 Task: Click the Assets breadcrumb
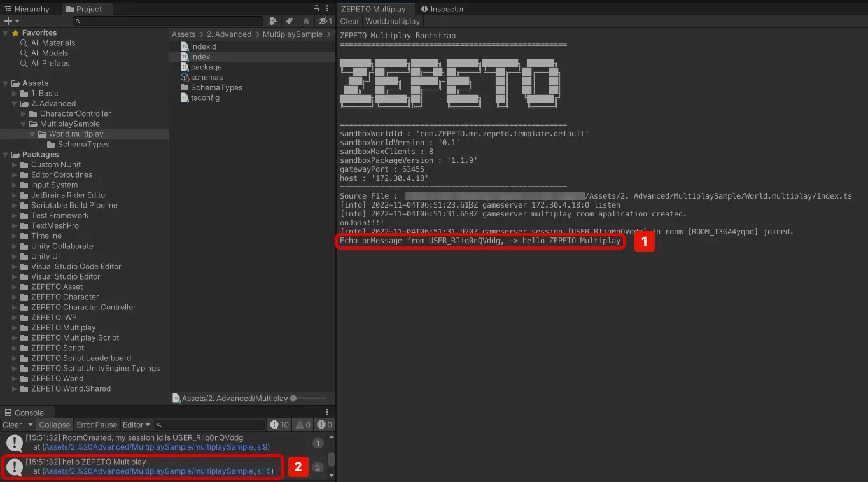point(184,34)
